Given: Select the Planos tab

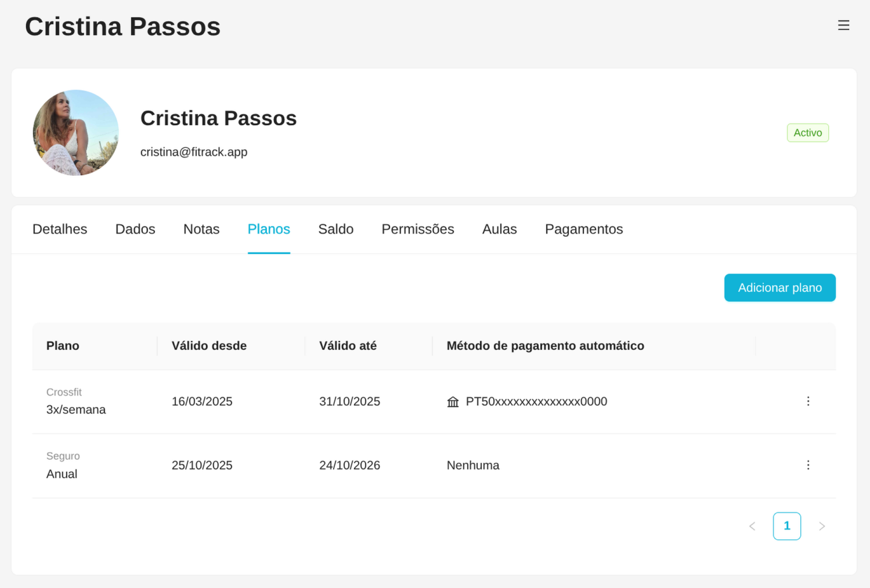Looking at the screenshot, I should [269, 229].
